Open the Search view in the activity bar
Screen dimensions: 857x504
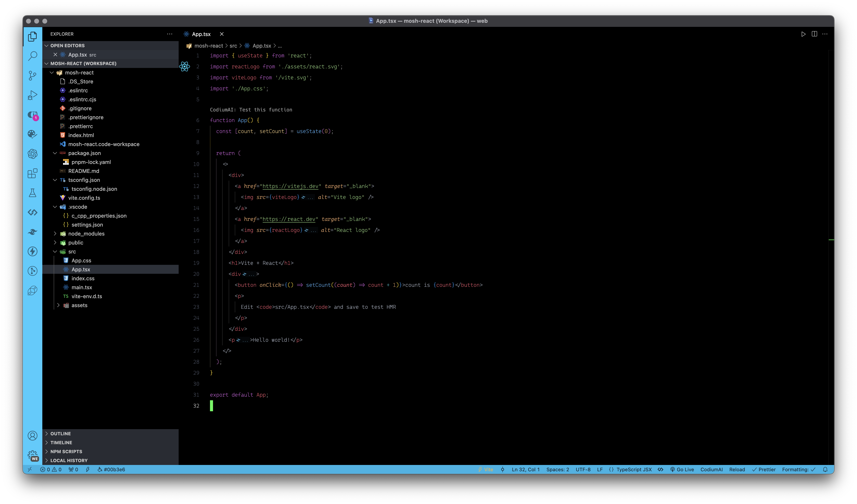(x=32, y=56)
